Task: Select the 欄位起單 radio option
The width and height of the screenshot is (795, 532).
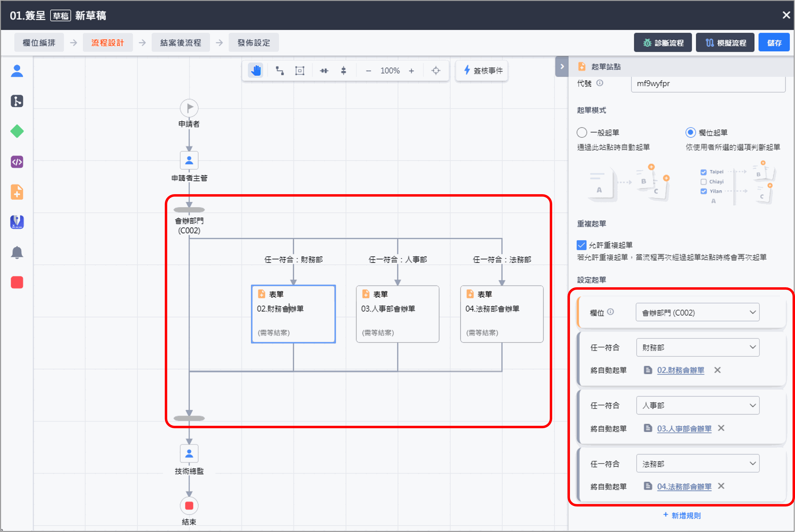Action: pos(690,133)
